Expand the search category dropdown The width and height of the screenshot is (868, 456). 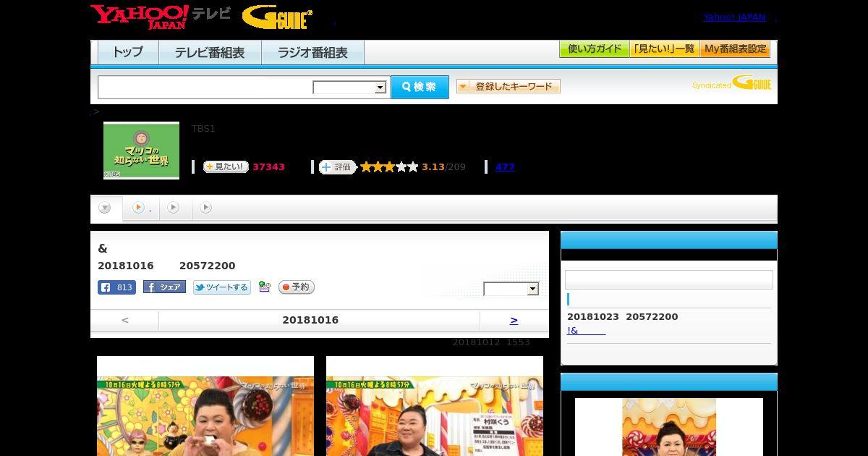tap(349, 88)
